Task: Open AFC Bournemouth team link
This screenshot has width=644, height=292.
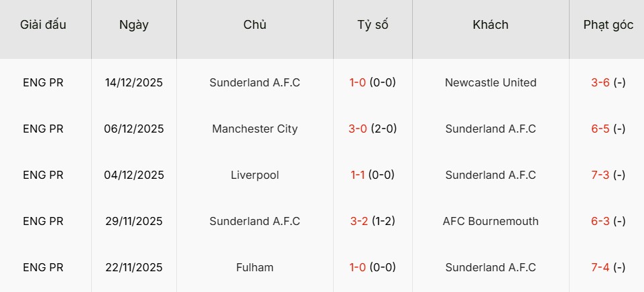Action: click(491, 222)
